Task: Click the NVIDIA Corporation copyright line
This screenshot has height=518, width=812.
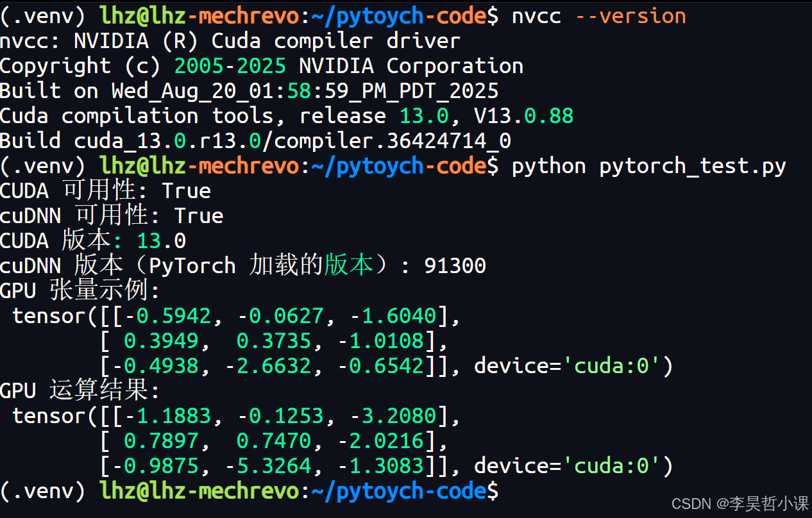Action: 262,65
